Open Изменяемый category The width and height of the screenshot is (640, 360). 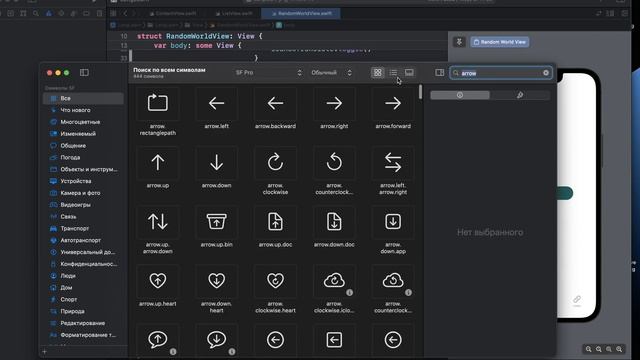83,134
